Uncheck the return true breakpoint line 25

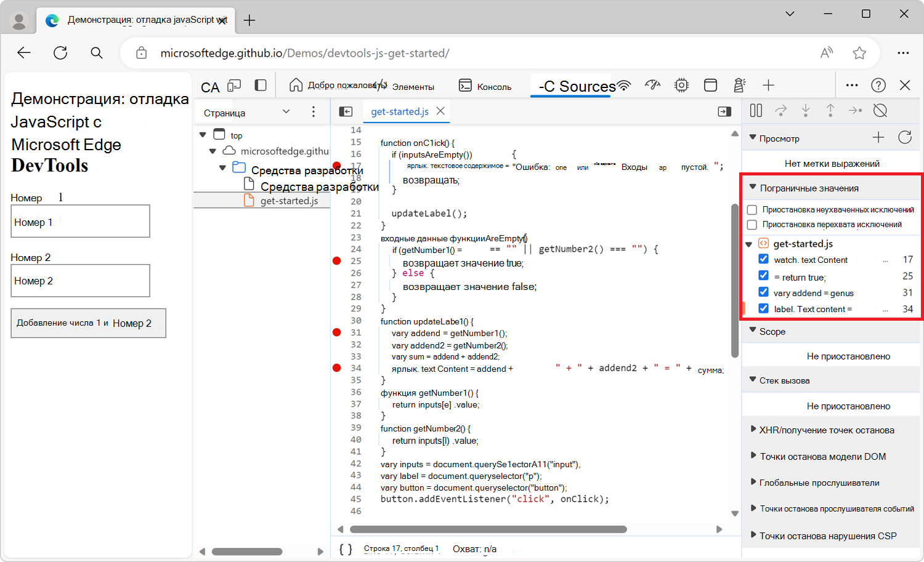coord(763,275)
